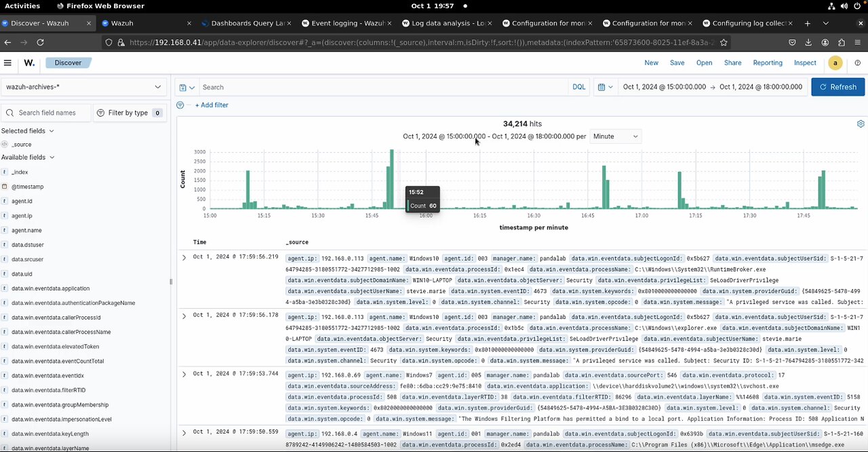This screenshot has height=452, width=868.
Task: Select agent.ip field
Action: click(x=22, y=216)
